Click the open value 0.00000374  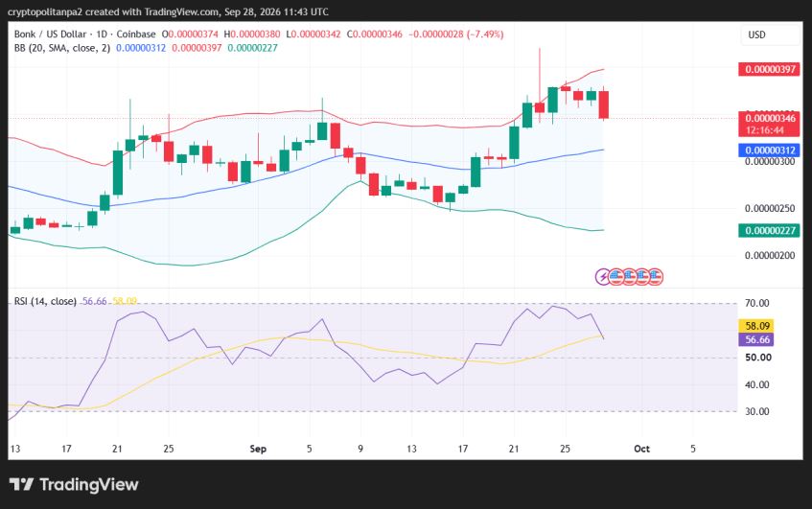[193, 35]
